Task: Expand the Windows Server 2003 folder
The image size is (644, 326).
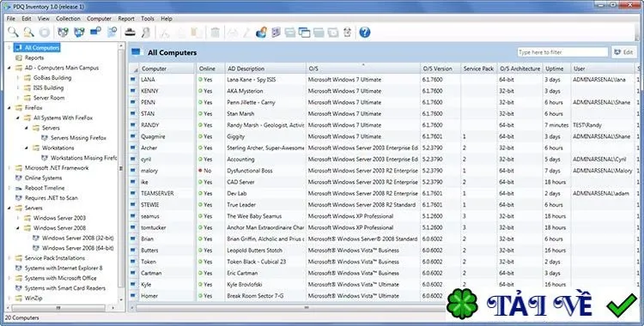Action: 18,218
